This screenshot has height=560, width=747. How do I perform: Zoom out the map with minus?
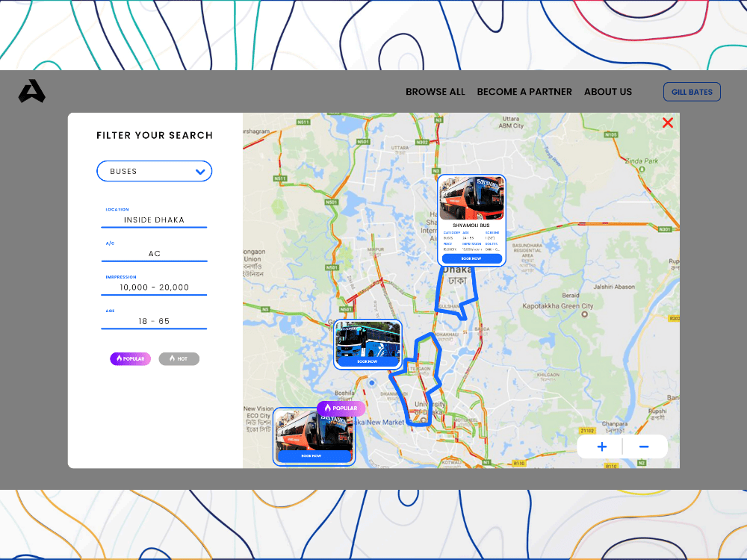[x=644, y=447]
